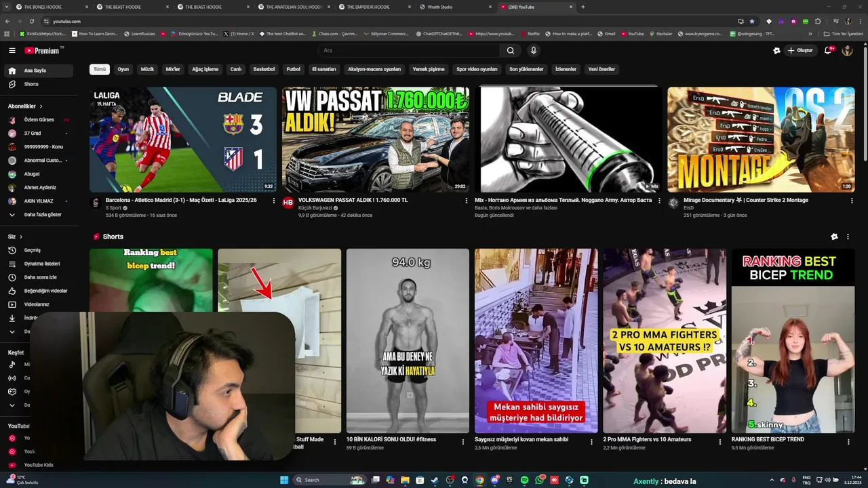Open Shorts from the sidebar
The image size is (868, 488).
(39, 84)
